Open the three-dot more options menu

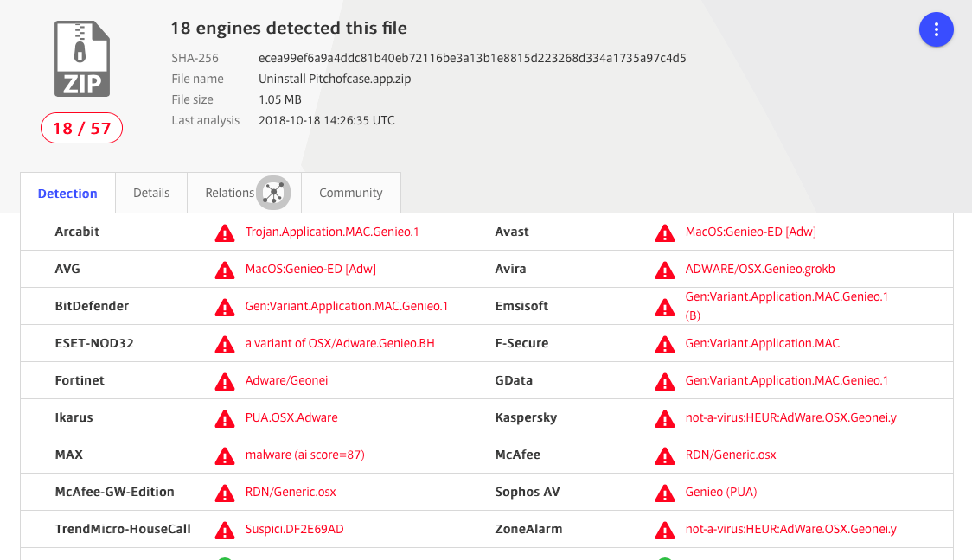[x=936, y=29]
